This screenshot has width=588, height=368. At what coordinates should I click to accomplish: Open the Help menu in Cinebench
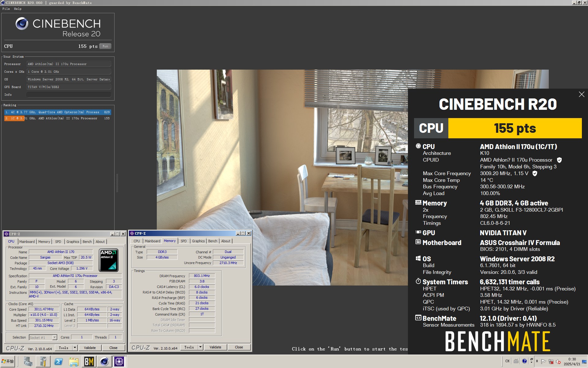[18, 9]
